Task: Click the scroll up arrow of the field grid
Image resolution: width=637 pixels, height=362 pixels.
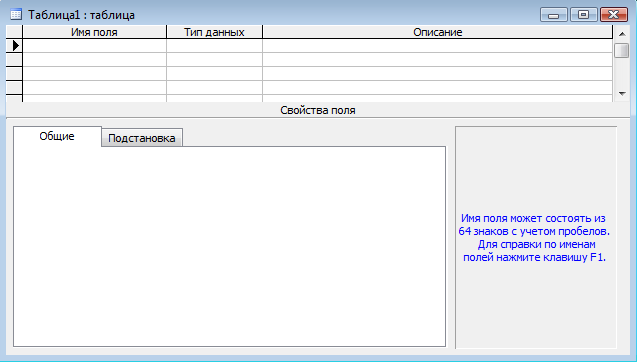Action: click(x=622, y=34)
